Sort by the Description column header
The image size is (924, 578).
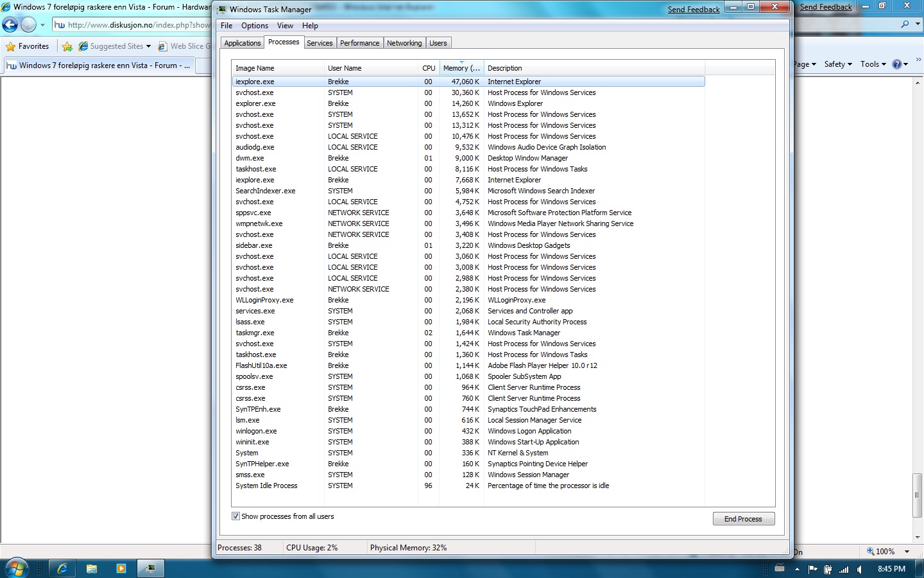(594, 68)
